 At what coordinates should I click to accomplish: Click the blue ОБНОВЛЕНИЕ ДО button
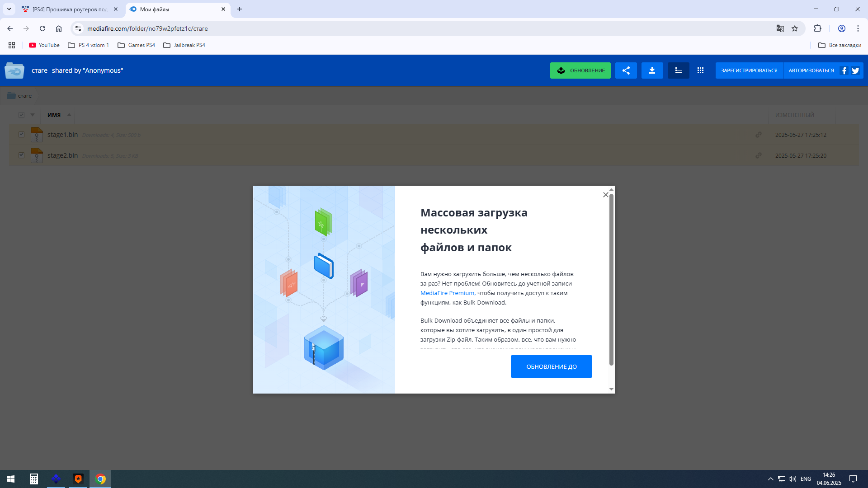tap(551, 366)
